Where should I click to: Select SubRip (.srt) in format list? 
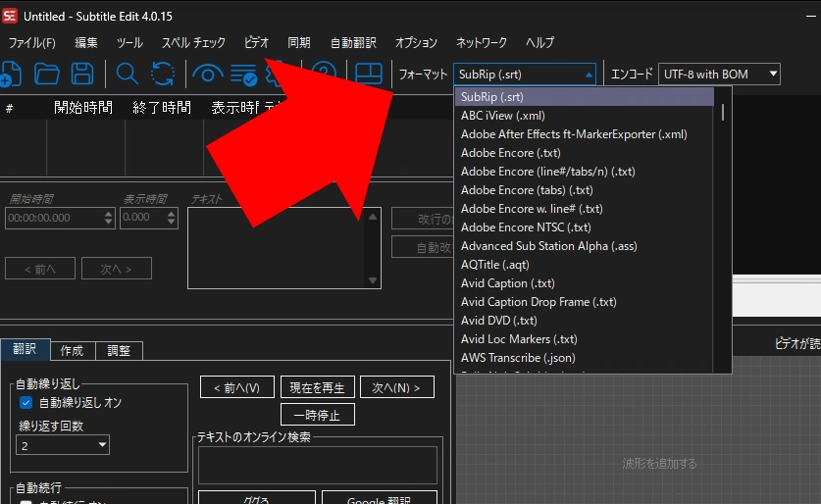coord(584,97)
